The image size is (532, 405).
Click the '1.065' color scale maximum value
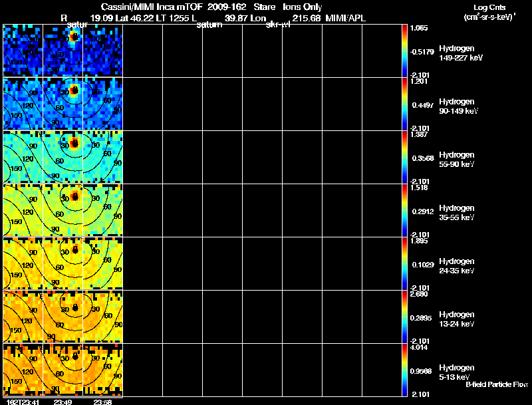click(x=419, y=28)
